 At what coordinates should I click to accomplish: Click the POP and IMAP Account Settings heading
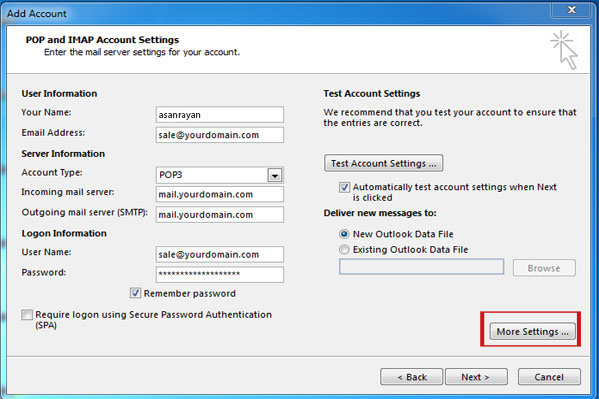[x=102, y=40]
